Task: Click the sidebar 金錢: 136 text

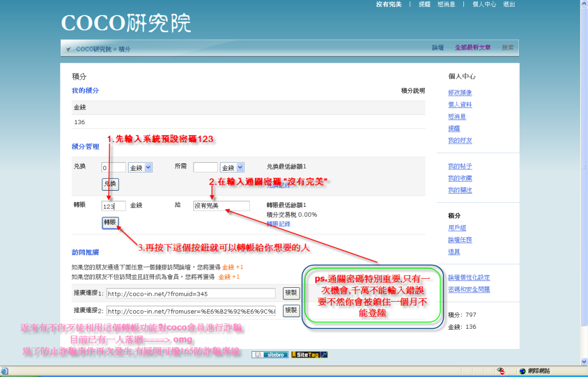Action: point(462,326)
